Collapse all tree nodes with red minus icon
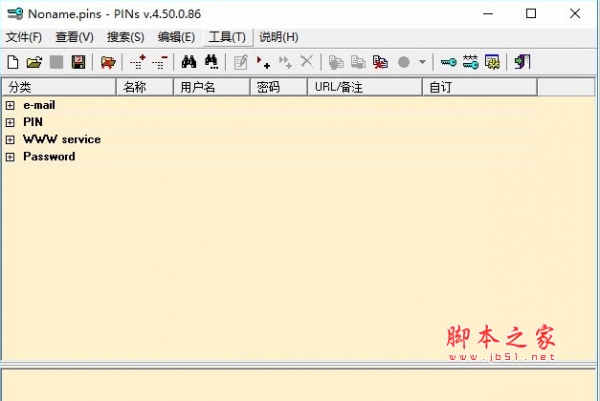Image resolution: width=600 pixels, height=401 pixels. click(x=160, y=62)
